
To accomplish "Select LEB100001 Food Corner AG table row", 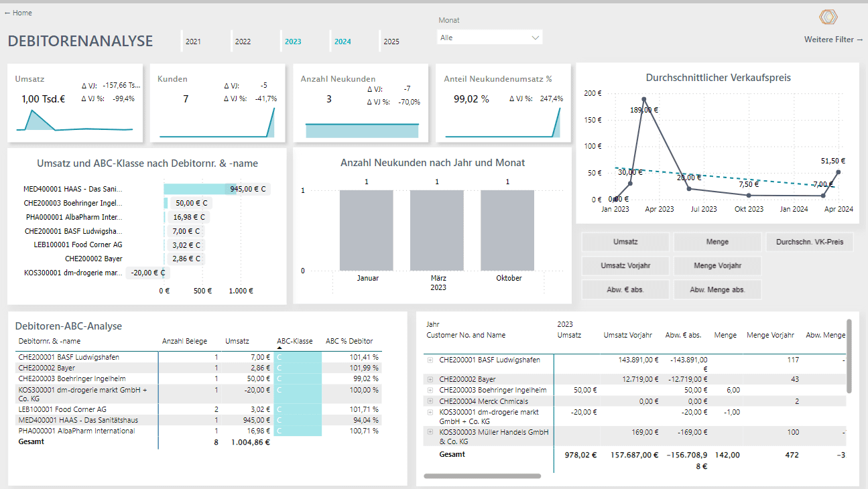I will coord(198,409).
